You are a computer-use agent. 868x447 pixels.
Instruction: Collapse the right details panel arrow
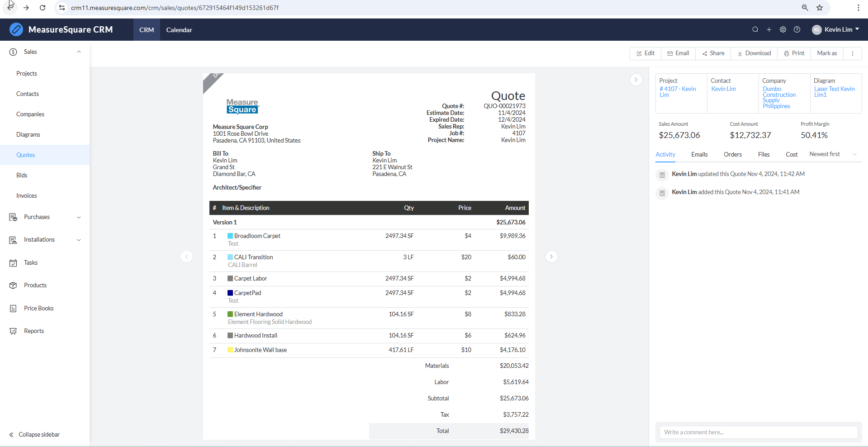click(636, 80)
